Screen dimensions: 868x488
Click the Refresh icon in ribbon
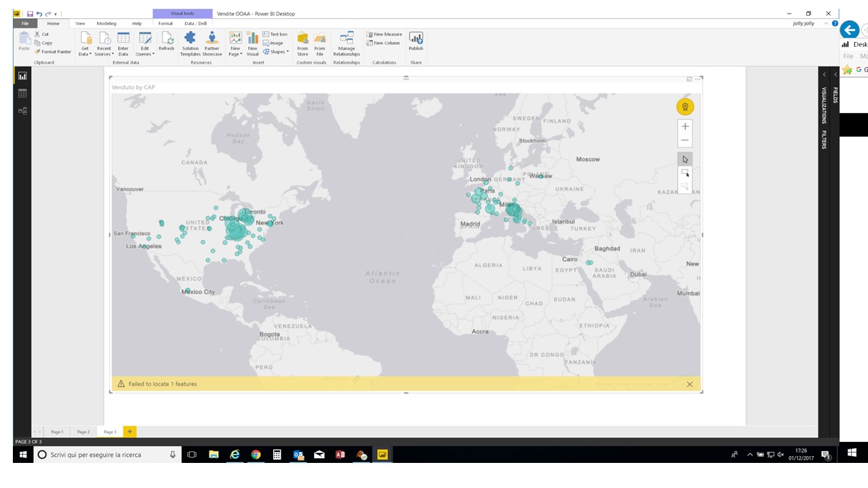point(167,42)
